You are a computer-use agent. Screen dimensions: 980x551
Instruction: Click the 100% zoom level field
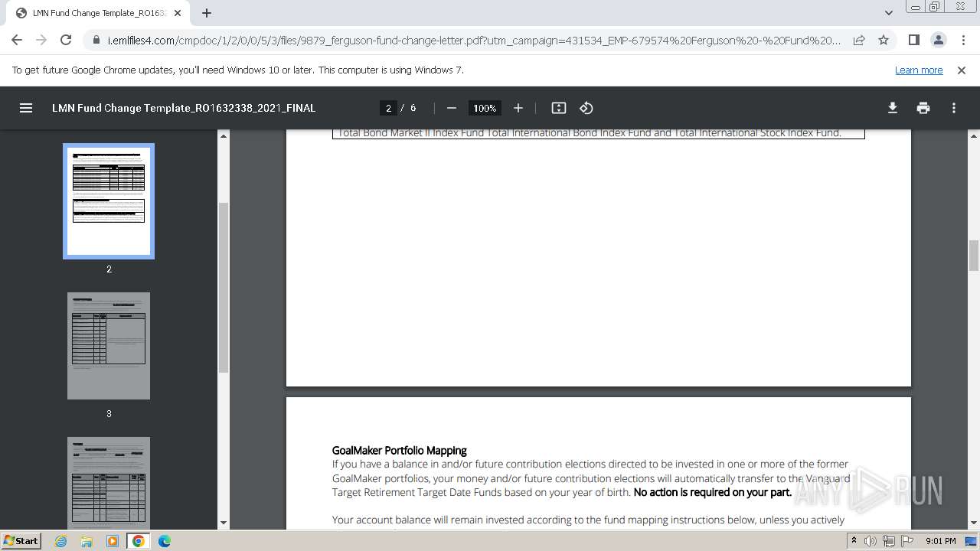tap(485, 108)
